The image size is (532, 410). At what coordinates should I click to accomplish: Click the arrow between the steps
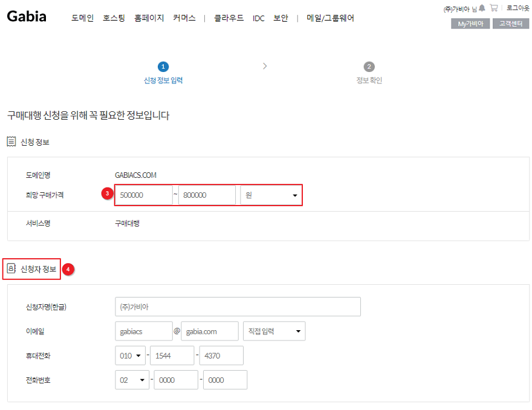coord(265,66)
